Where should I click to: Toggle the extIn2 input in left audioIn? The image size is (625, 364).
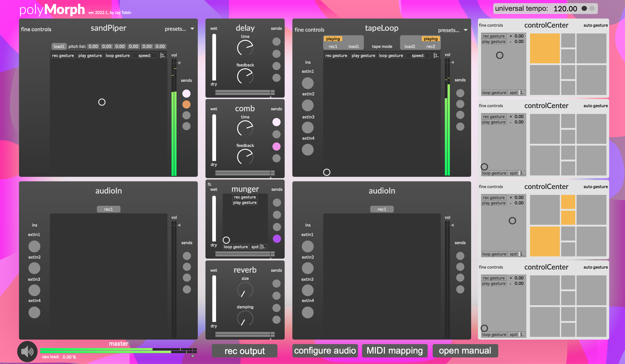tap(34, 268)
